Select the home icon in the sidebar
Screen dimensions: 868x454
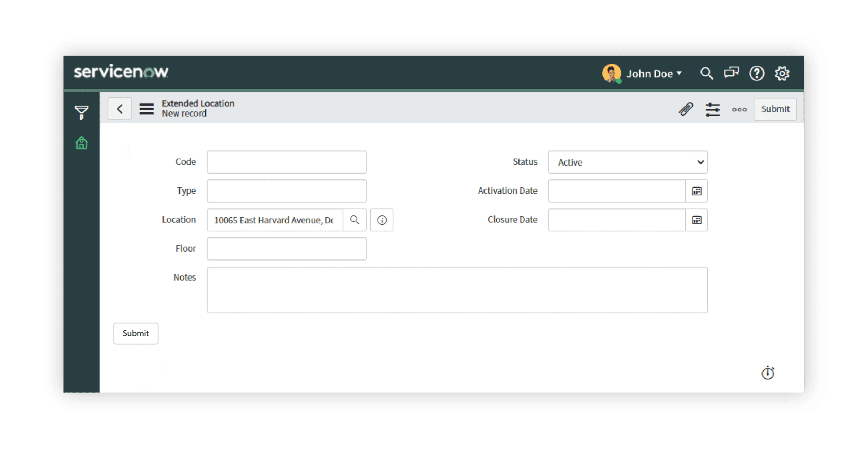click(82, 142)
